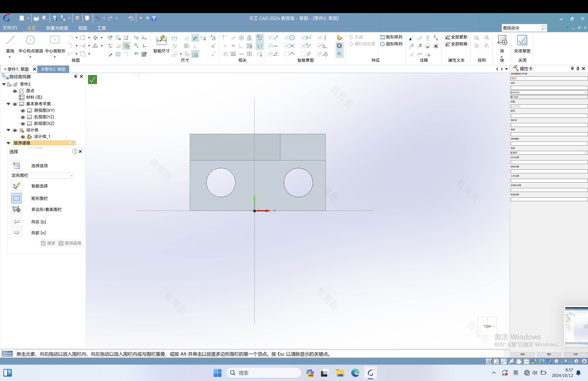Collapse the 设计体 tree node

[8, 130]
